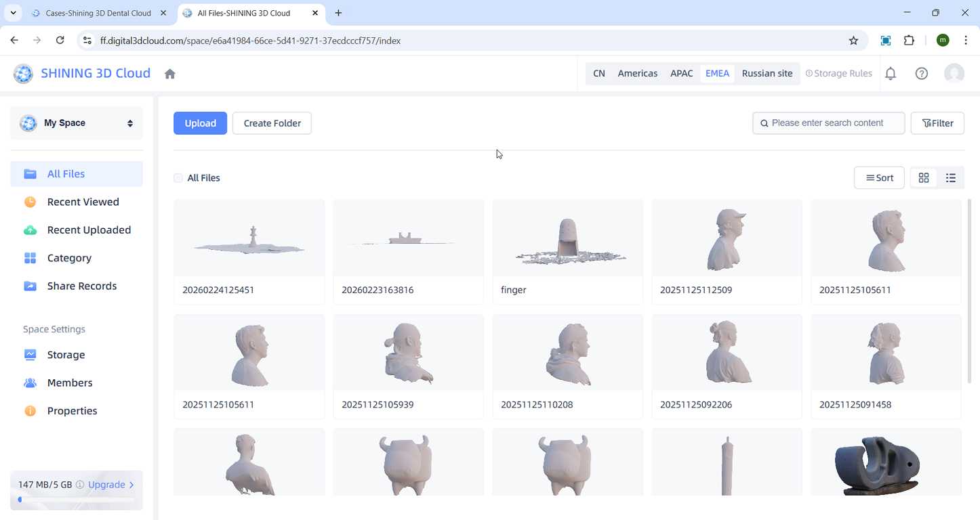Screen dimensions: 980x520
Task: Click the Upload button
Action: click(201, 123)
